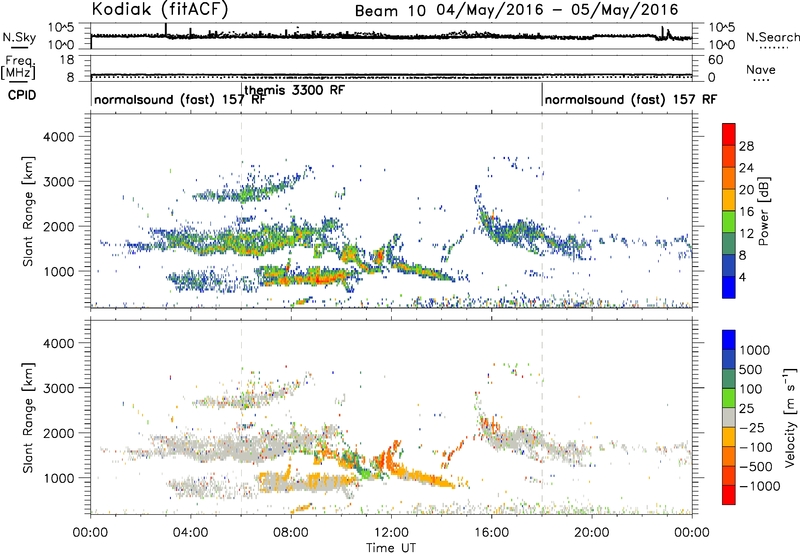Click the 18 tick on frequency axis
The image size is (800, 554).
[x=66, y=60]
